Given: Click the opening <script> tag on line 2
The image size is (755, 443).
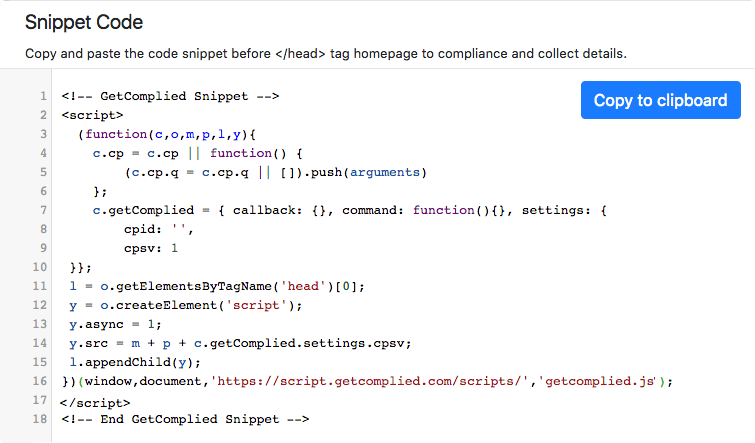Looking at the screenshot, I should tap(92, 116).
